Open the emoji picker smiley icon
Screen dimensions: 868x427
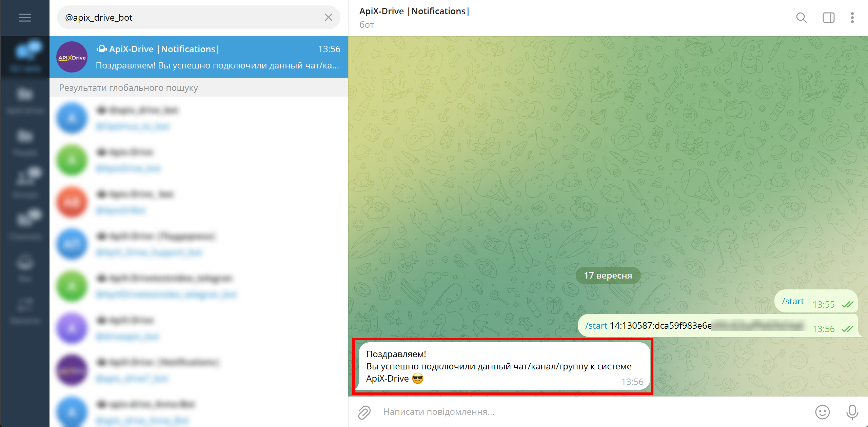[822, 412]
